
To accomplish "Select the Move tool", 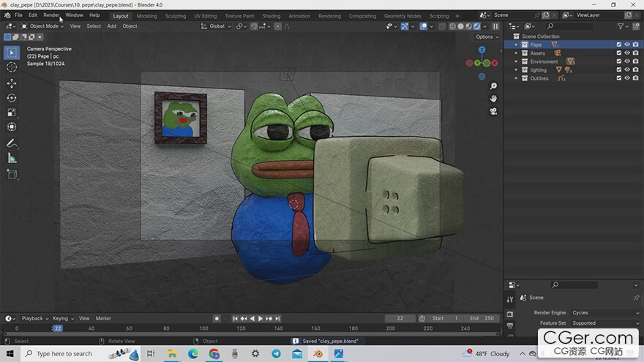I will (12, 83).
